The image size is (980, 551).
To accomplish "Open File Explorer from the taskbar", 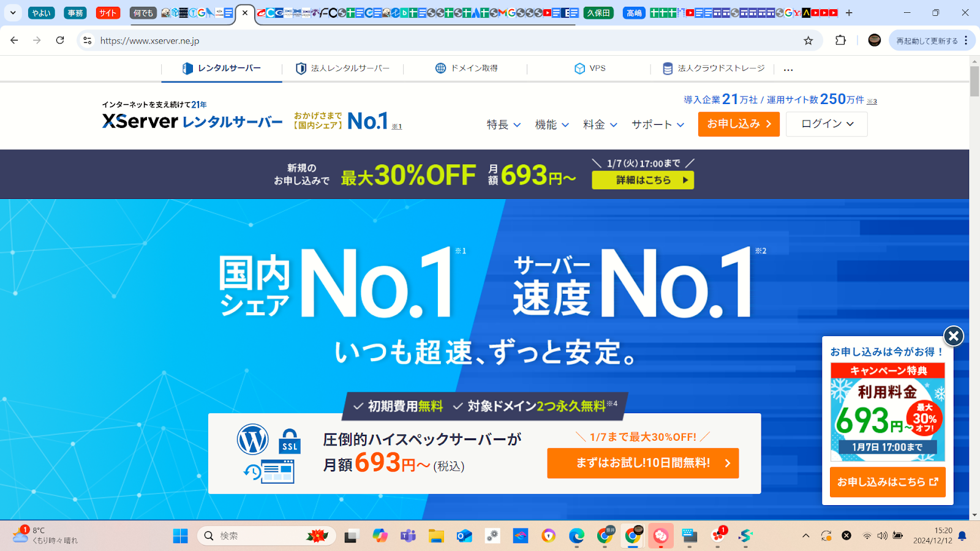I will pos(436,536).
